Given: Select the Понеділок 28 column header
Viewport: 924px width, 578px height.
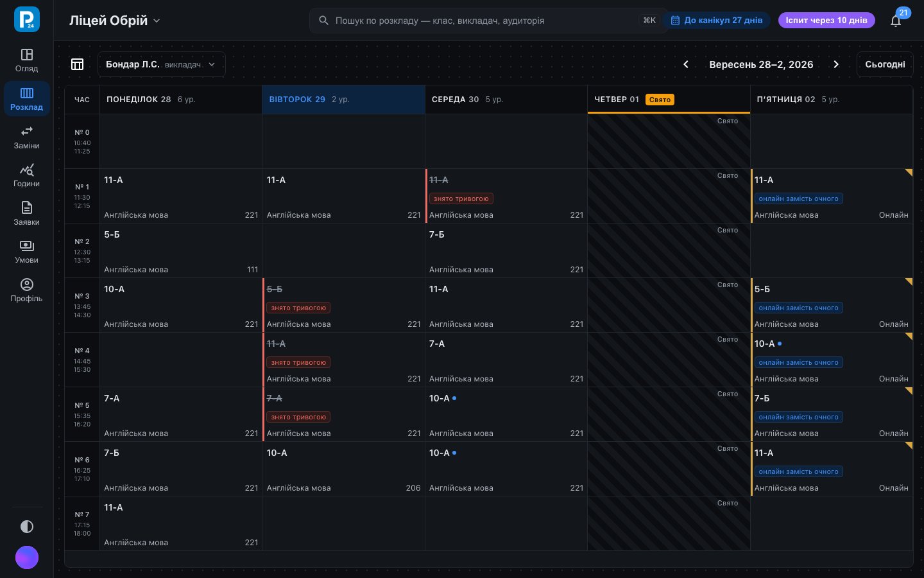Looking at the screenshot, I should pyautogui.click(x=181, y=100).
